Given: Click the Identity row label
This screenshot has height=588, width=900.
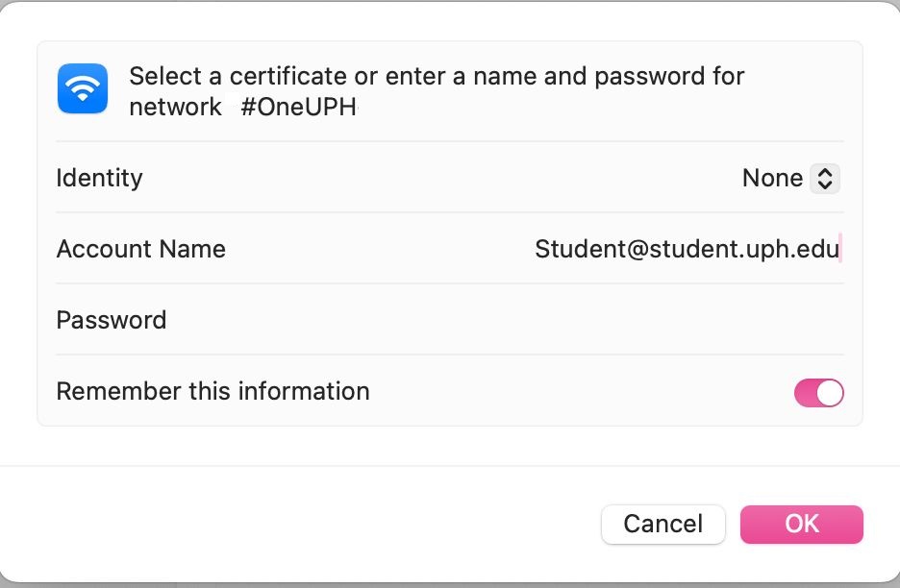Looking at the screenshot, I should click(x=99, y=178).
